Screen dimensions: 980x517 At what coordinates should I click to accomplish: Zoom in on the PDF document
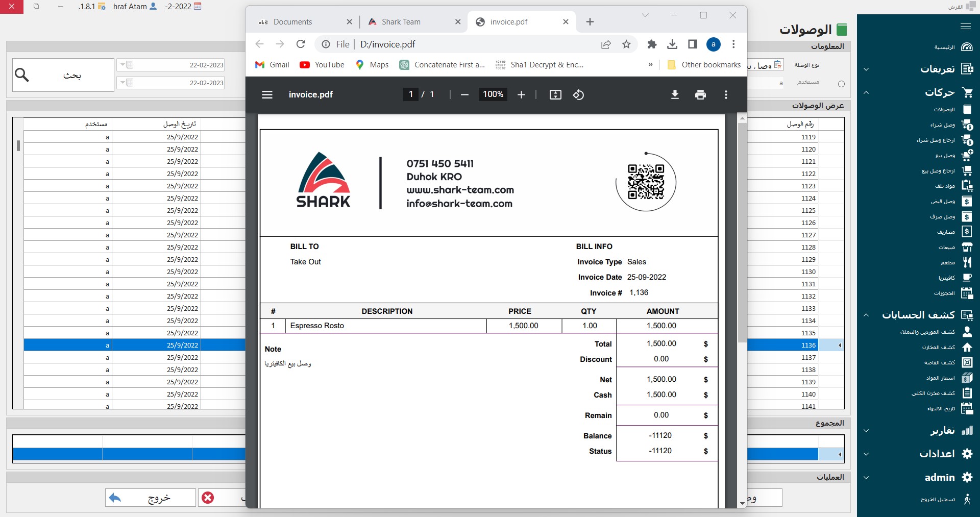point(521,94)
